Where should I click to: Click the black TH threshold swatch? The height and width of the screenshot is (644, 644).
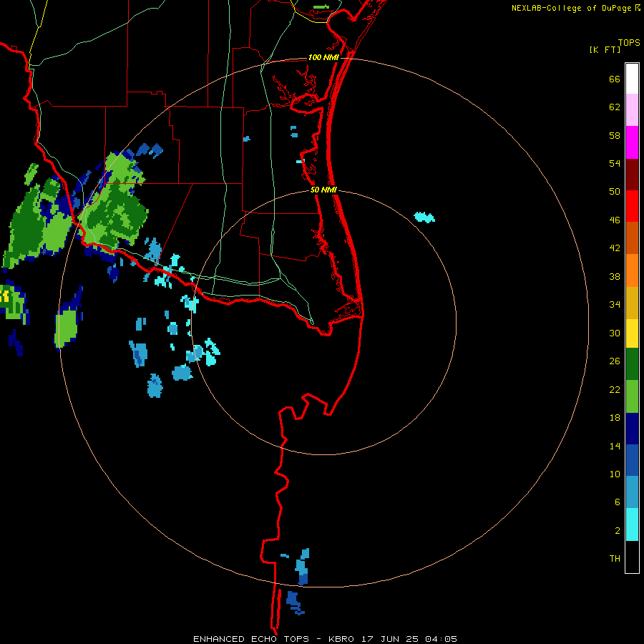pos(632,557)
